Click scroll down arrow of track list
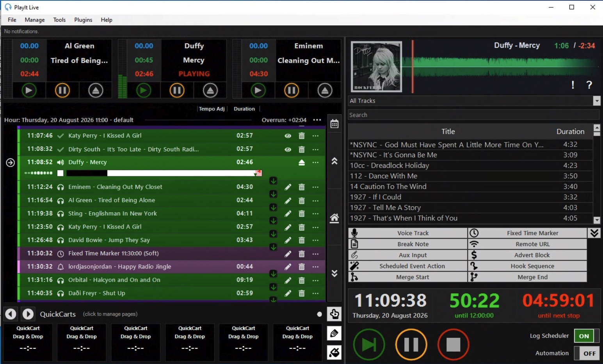This screenshot has height=364, width=603. [596, 220]
